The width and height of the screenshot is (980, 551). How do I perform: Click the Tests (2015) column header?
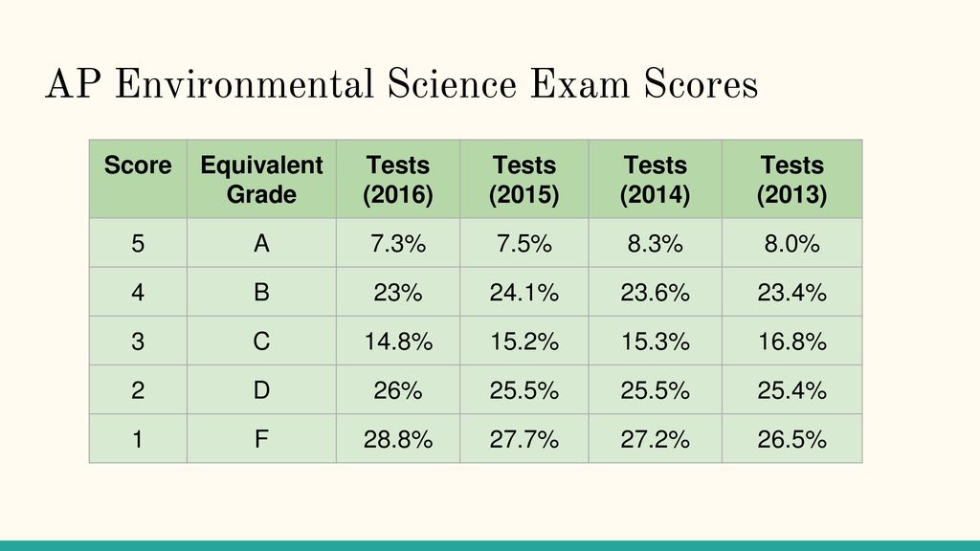[524, 179]
